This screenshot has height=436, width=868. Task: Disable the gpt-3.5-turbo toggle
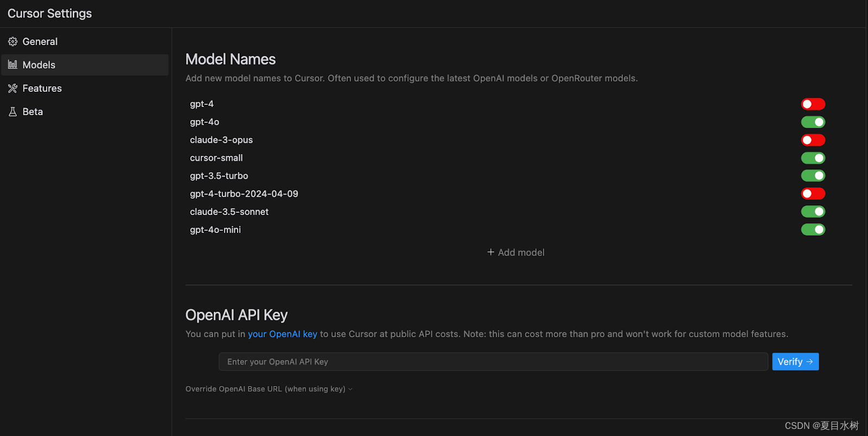click(x=813, y=176)
